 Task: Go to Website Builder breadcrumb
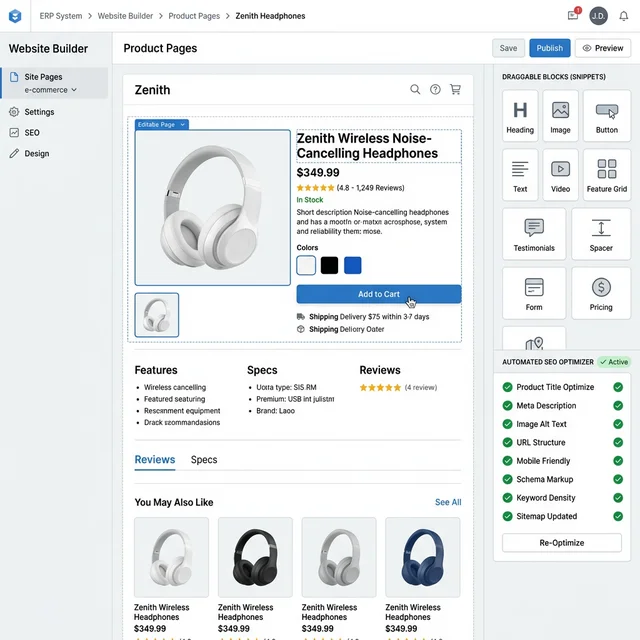click(125, 16)
